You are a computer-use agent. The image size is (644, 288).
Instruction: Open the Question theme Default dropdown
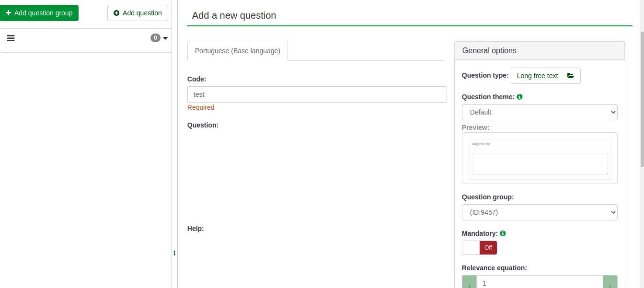(x=539, y=112)
